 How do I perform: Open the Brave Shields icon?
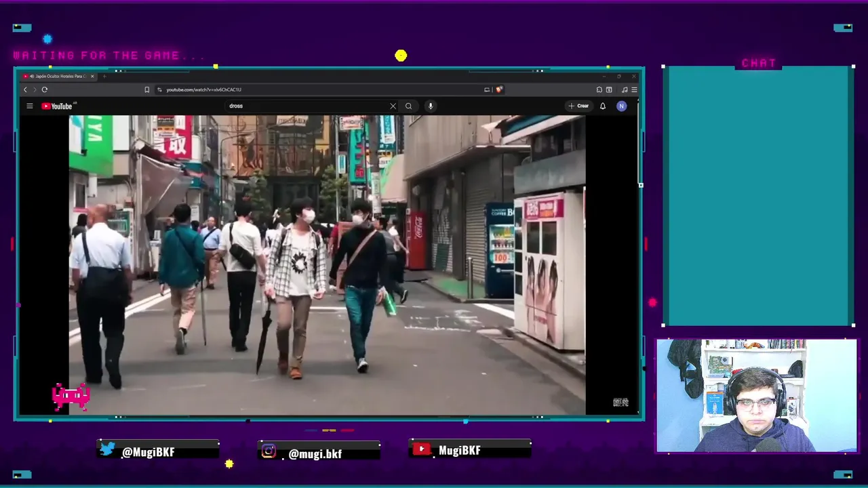coord(499,89)
